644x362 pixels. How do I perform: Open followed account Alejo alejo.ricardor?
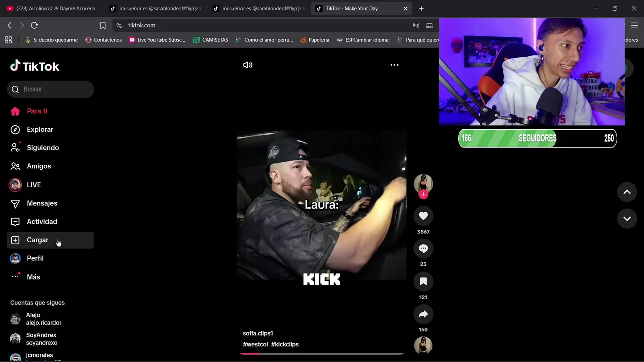point(49,319)
